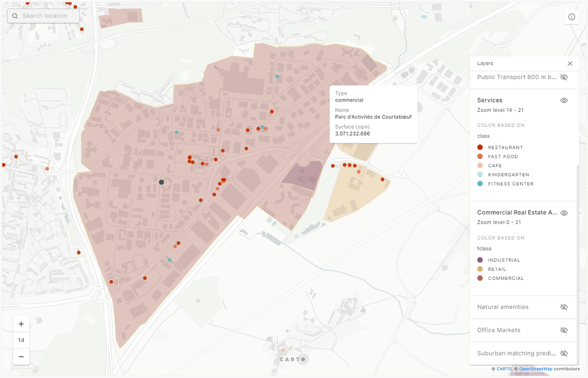
Task: Hide the Commercial Real Estate layer
Action: pyautogui.click(x=564, y=213)
